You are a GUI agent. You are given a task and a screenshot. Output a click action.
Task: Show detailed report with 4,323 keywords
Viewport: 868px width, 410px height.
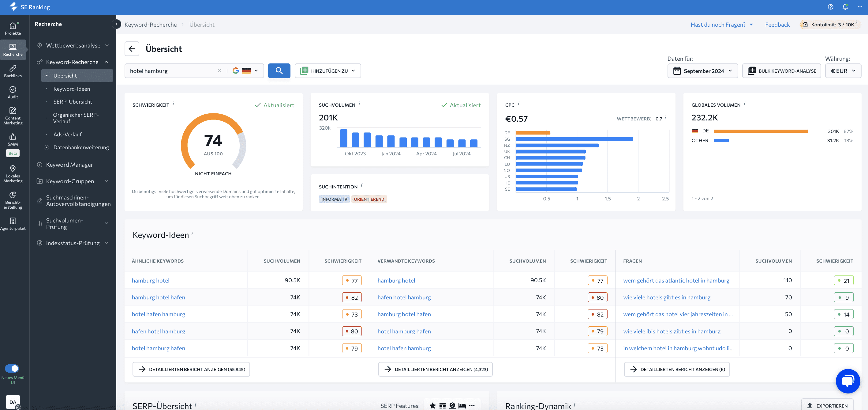436,369
